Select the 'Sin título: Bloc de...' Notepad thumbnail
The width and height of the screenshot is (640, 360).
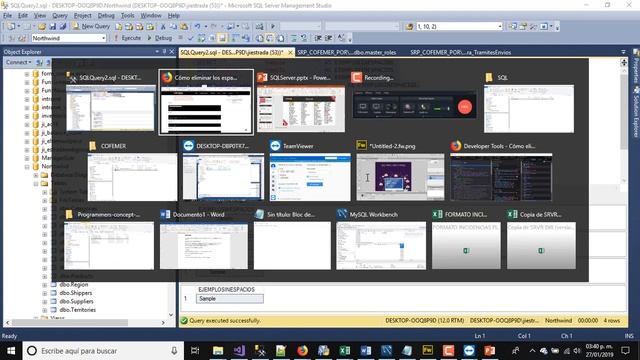coord(292,239)
